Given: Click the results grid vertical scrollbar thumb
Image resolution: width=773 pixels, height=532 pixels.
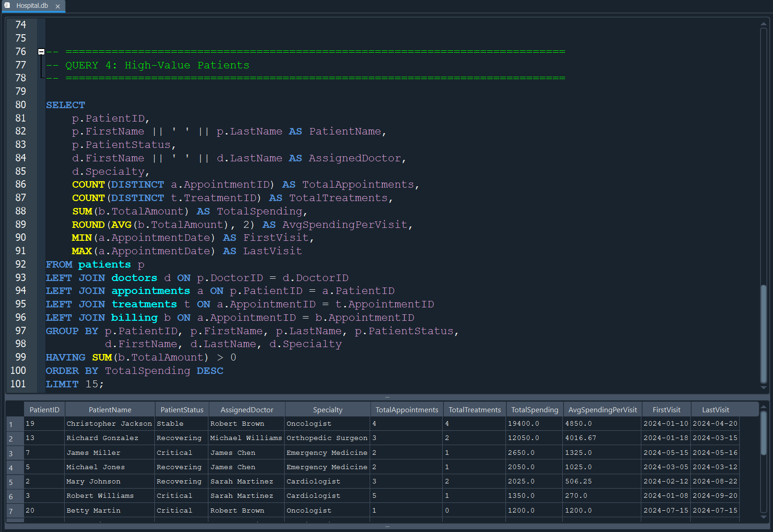Looking at the screenshot, I should coord(763,432).
